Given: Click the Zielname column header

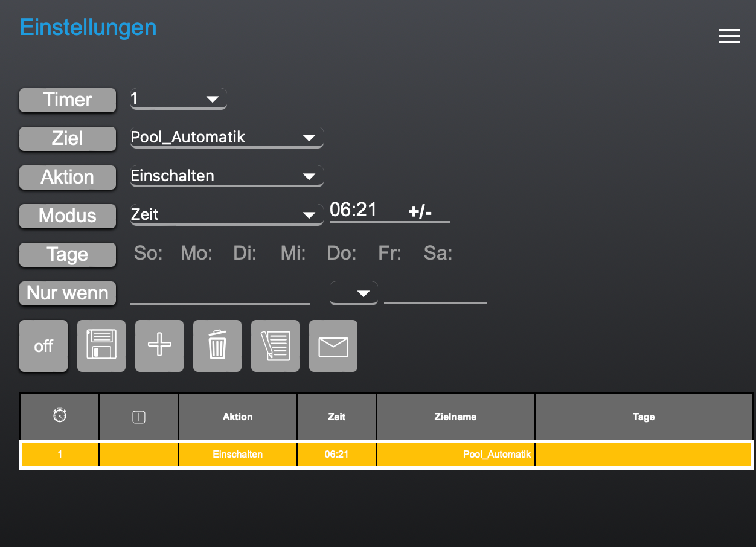Looking at the screenshot, I should [x=456, y=417].
